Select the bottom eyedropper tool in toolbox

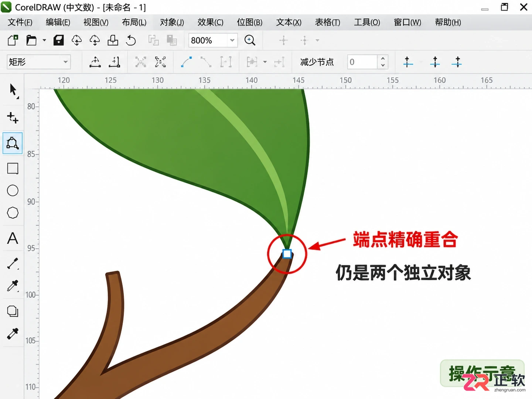[x=13, y=334]
